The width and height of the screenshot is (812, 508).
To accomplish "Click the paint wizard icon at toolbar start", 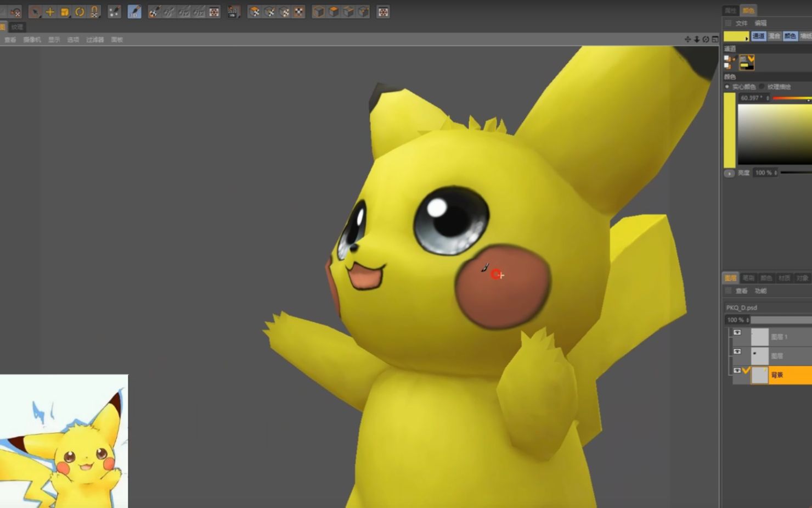I will [15, 12].
